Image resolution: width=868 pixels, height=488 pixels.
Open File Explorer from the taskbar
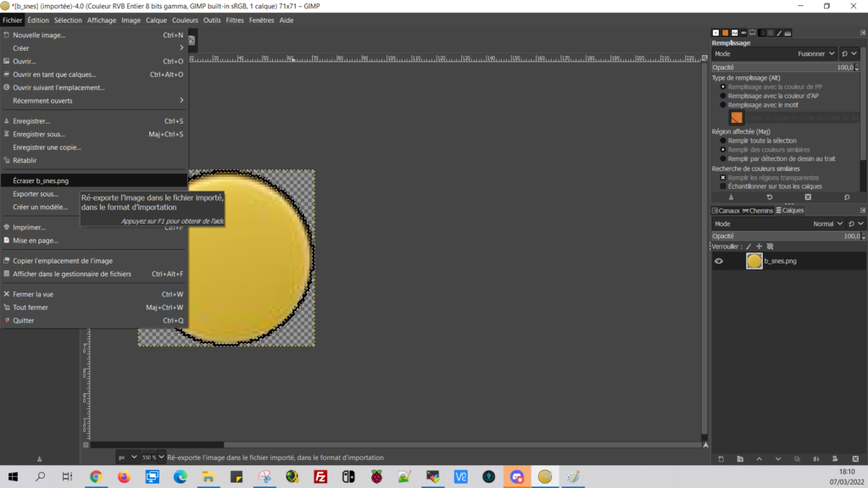pos(209,476)
